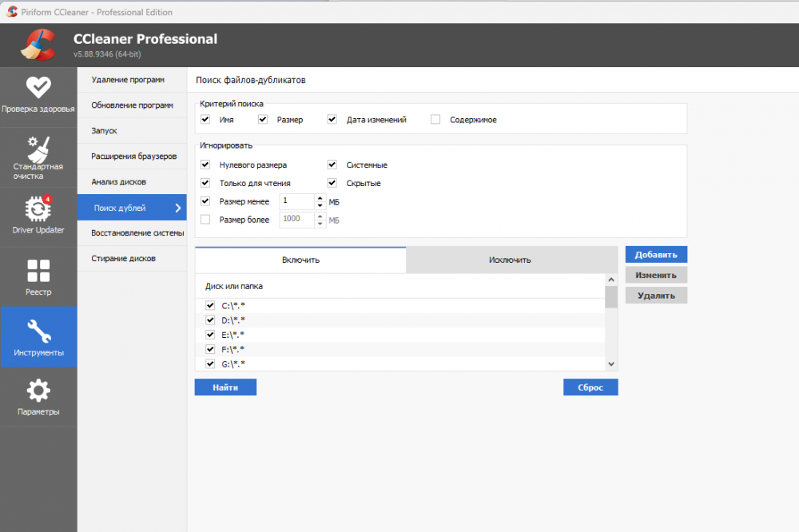
Task: Open Удаление программ menu item
Action: coord(132,80)
